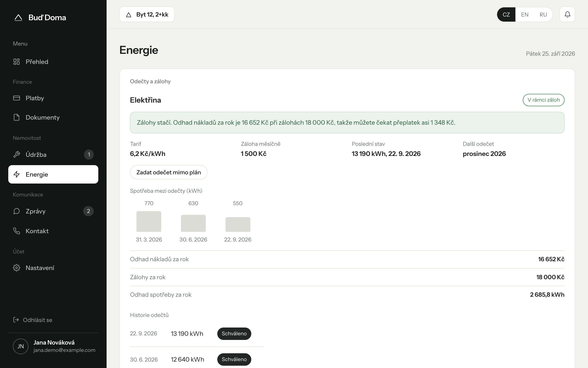This screenshot has height=368, width=588.
Task: Click the V rámci záloh badge
Action: (543, 100)
